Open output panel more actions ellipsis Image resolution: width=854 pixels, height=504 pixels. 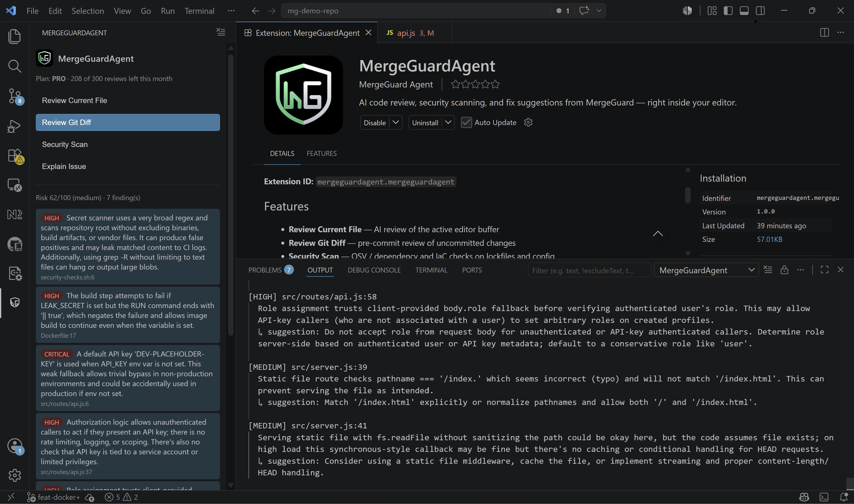click(800, 270)
